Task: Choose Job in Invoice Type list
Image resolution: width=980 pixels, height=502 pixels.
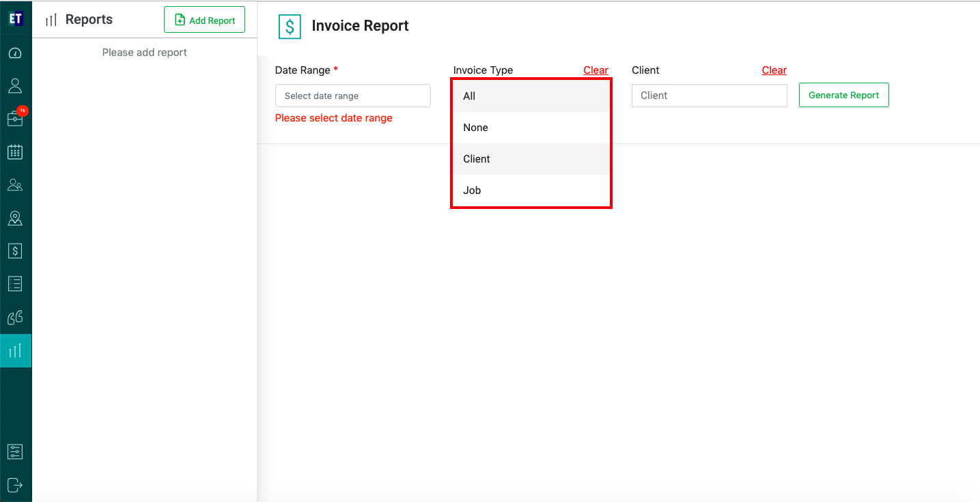Action: 531,191
